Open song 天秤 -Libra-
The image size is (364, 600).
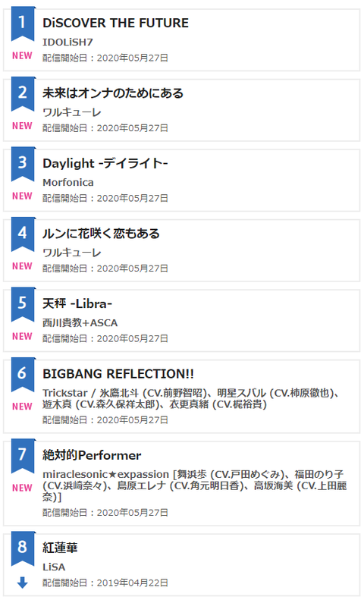click(77, 304)
